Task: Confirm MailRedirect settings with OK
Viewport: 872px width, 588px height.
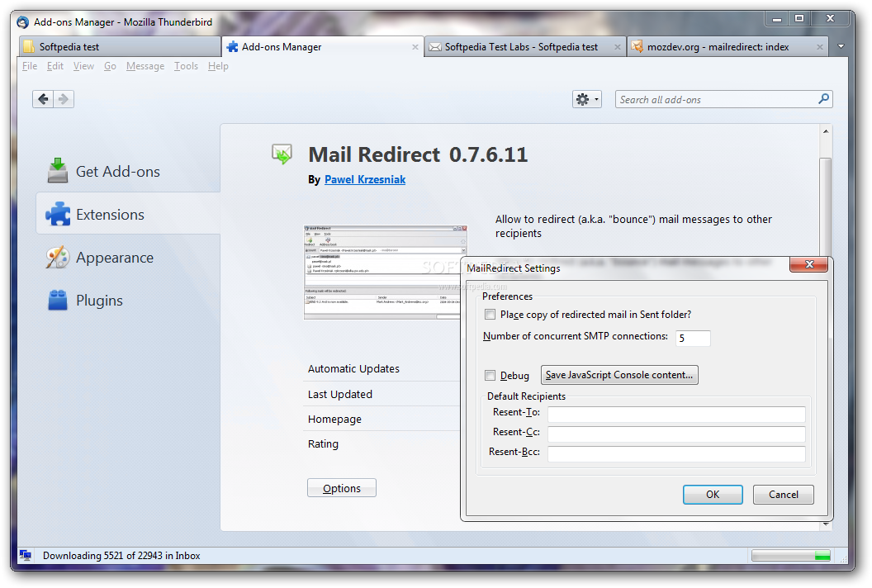Action: pos(713,495)
